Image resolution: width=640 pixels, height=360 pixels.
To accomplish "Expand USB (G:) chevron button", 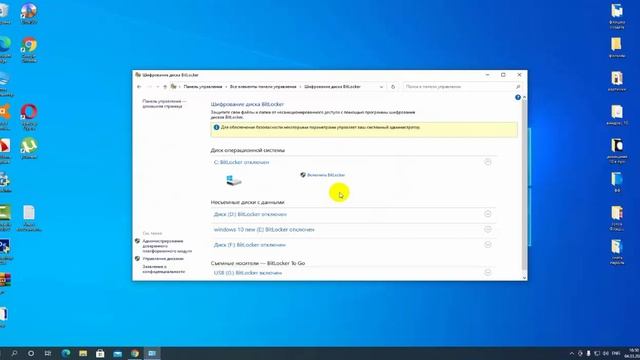I will 487,272.
